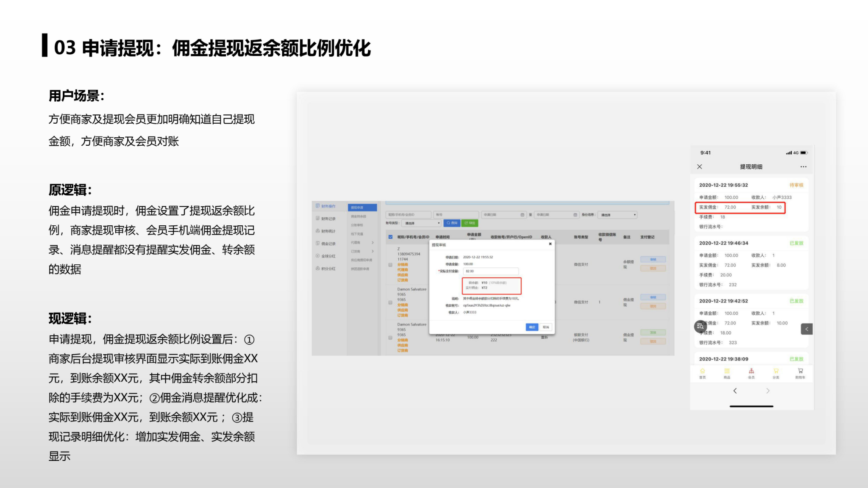The width and height of the screenshot is (868, 488).
Task: Click blue 审核 button in the 余额提现 row
Action: [653, 259]
